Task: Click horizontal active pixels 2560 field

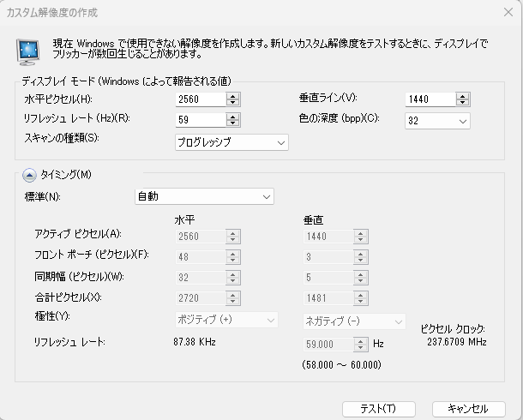Action: pyautogui.click(x=201, y=237)
